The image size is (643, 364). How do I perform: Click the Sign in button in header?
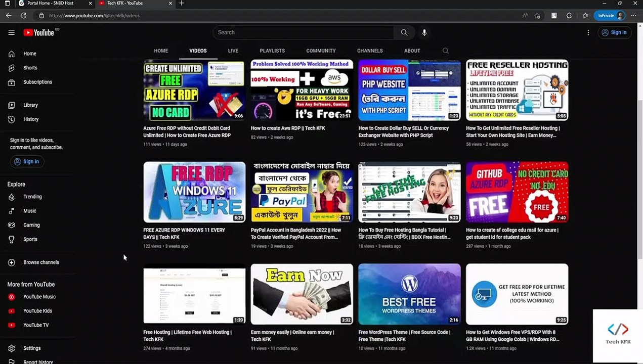(614, 32)
